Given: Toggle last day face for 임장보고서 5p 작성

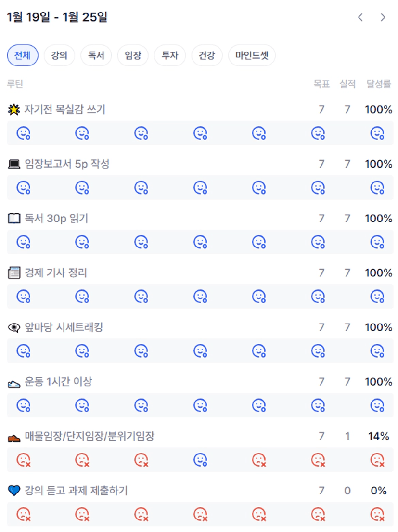Looking at the screenshot, I should pyautogui.click(x=377, y=187).
